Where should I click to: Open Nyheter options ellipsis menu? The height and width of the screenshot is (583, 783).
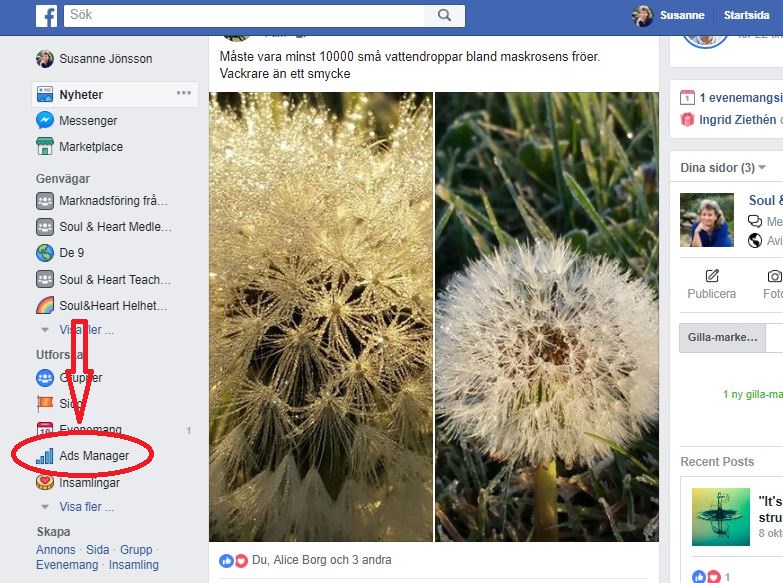pos(184,93)
